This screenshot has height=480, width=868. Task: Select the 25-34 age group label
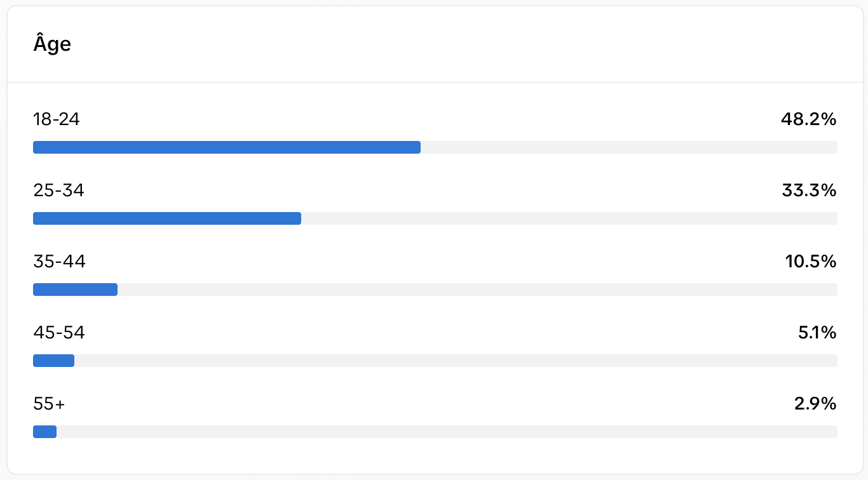coord(58,190)
